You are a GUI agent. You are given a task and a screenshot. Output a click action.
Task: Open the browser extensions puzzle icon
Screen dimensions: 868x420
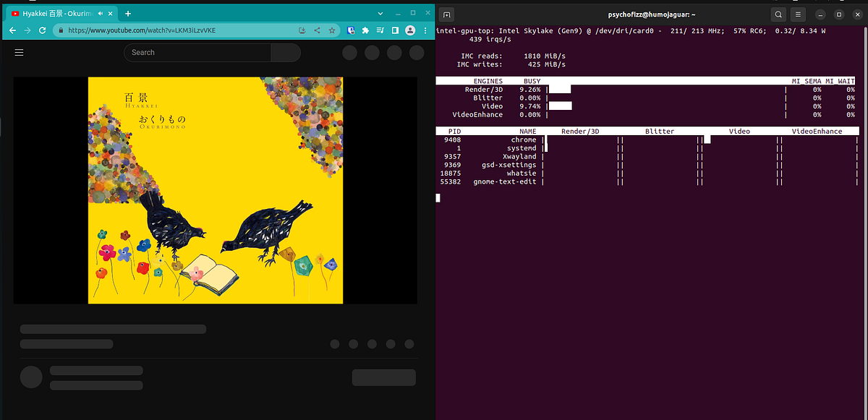[x=365, y=30]
